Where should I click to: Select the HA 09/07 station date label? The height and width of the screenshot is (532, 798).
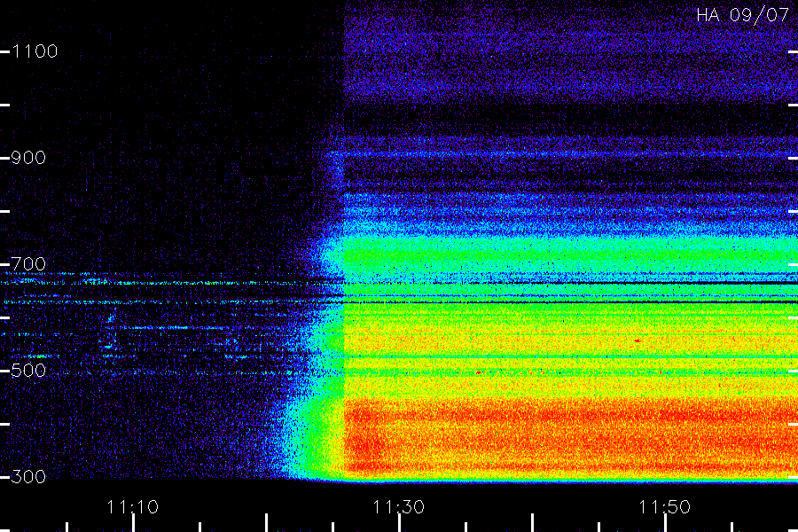[742, 15]
